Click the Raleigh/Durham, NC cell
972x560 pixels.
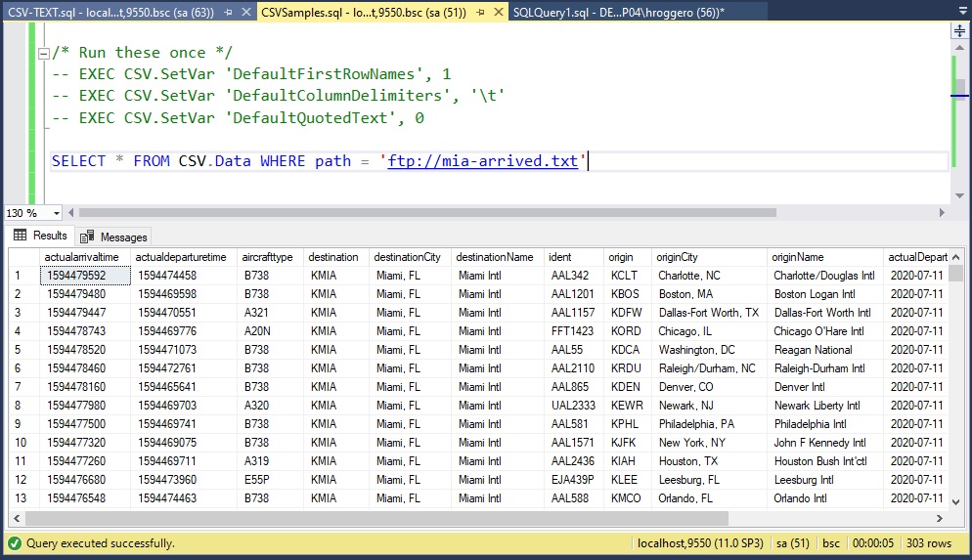(709, 368)
